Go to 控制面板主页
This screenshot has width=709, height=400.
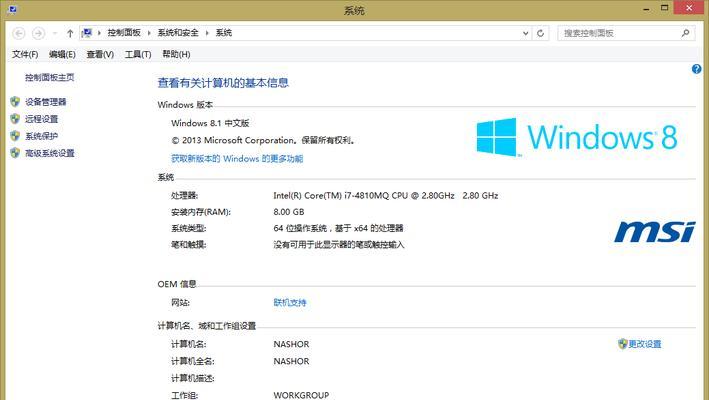[x=49, y=77]
